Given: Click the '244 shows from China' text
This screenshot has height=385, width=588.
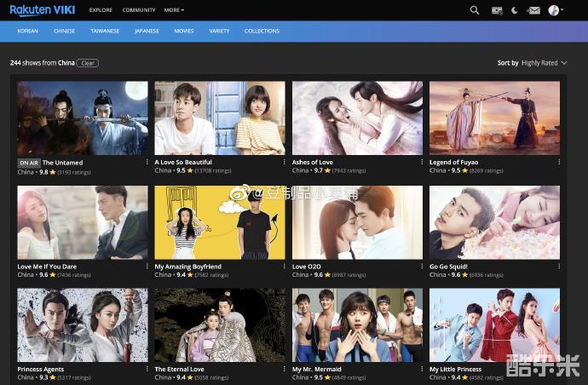Looking at the screenshot, I should click(43, 63).
